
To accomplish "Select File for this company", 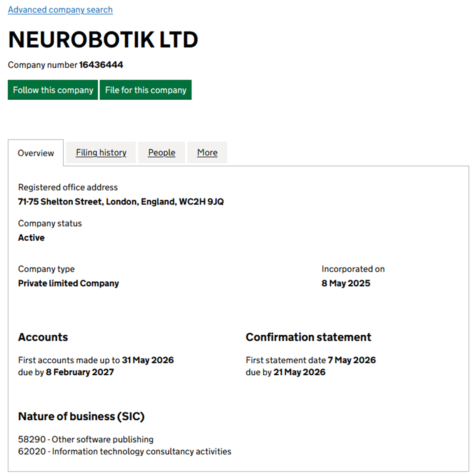I will tap(145, 90).
